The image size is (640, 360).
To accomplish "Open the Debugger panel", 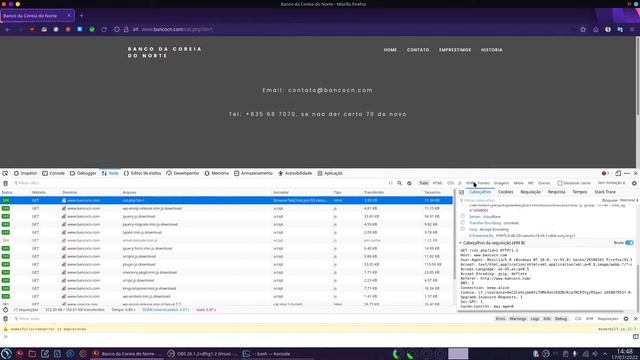I will coord(83,173).
